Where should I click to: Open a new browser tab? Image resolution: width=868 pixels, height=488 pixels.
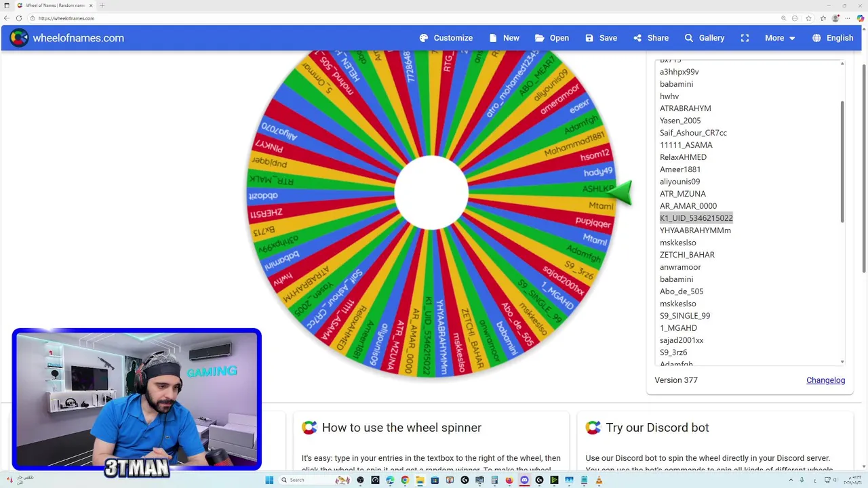[x=102, y=5]
